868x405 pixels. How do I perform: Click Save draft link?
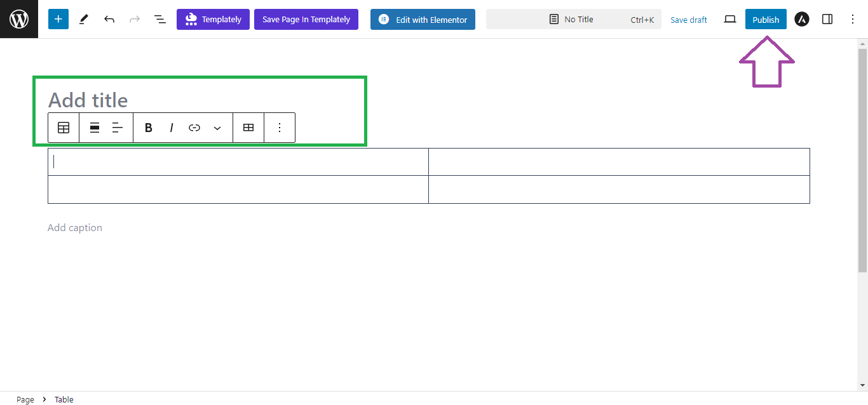tap(689, 20)
